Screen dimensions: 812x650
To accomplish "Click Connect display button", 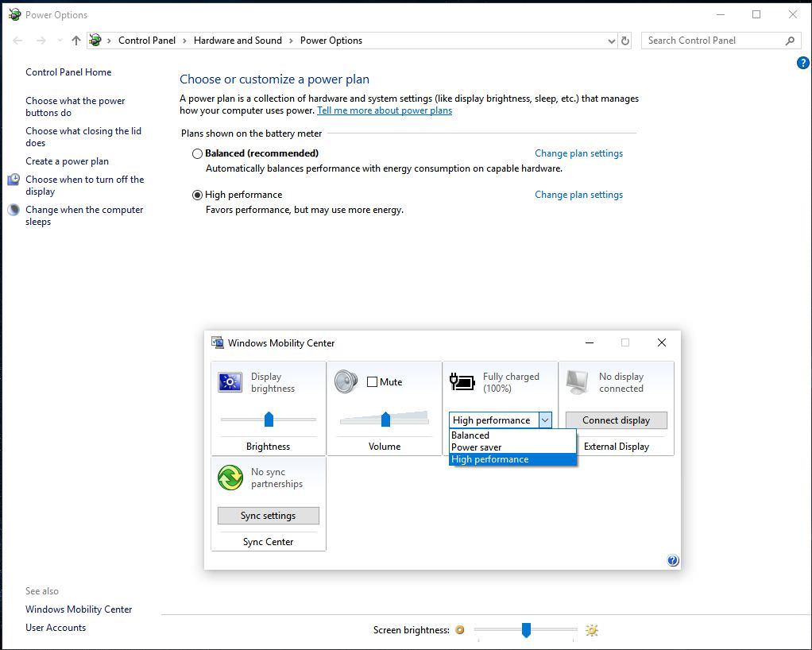I will tap(617, 420).
